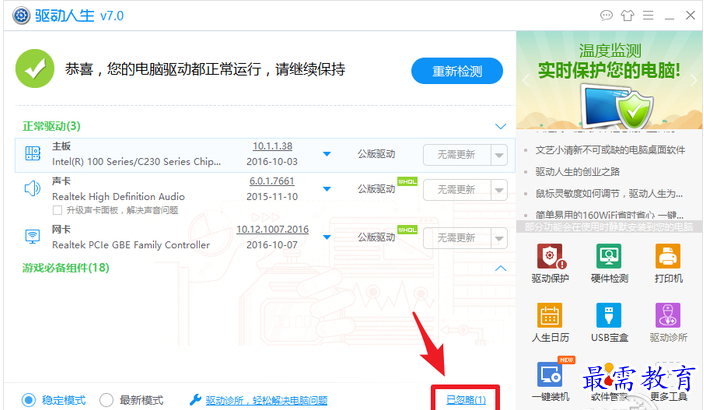Select 稳定模式 radio button
704x410 pixels.
click(29, 400)
